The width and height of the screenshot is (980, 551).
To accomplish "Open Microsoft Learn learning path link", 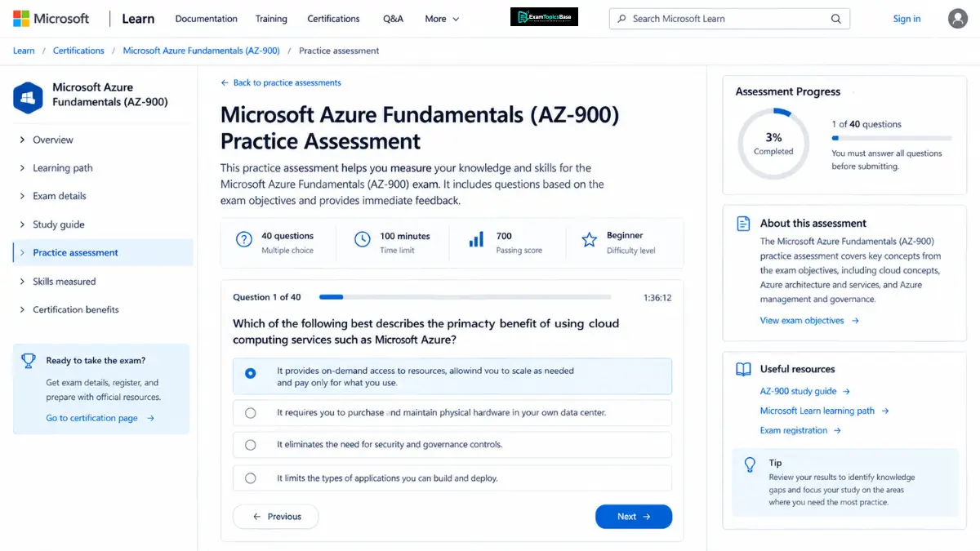I will (825, 411).
